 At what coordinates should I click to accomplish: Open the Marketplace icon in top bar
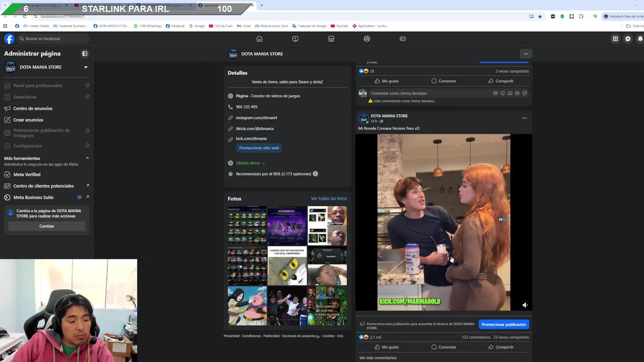(331, 39)
